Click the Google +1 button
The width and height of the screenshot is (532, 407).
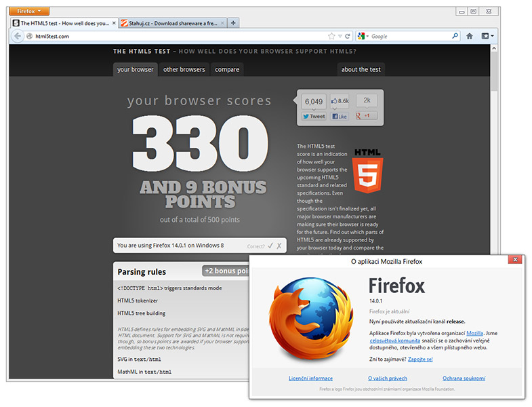pyautogui.click(x=366, y=116)
